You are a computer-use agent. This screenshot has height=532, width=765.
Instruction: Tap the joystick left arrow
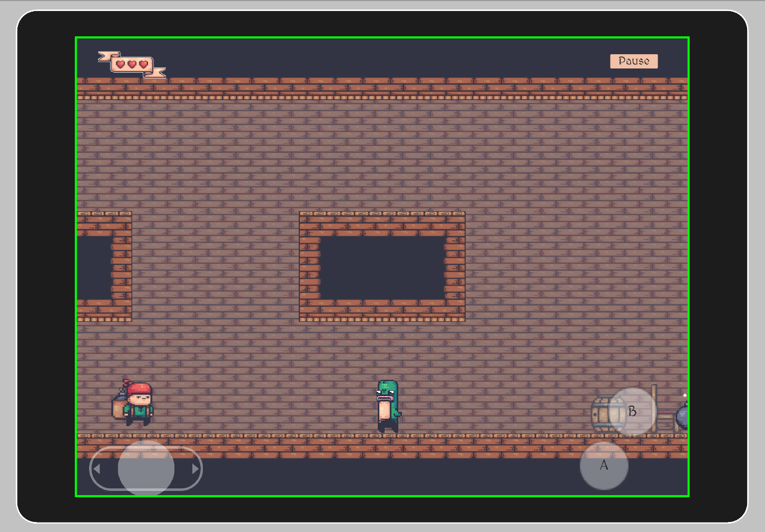click(x=96, y=468)
